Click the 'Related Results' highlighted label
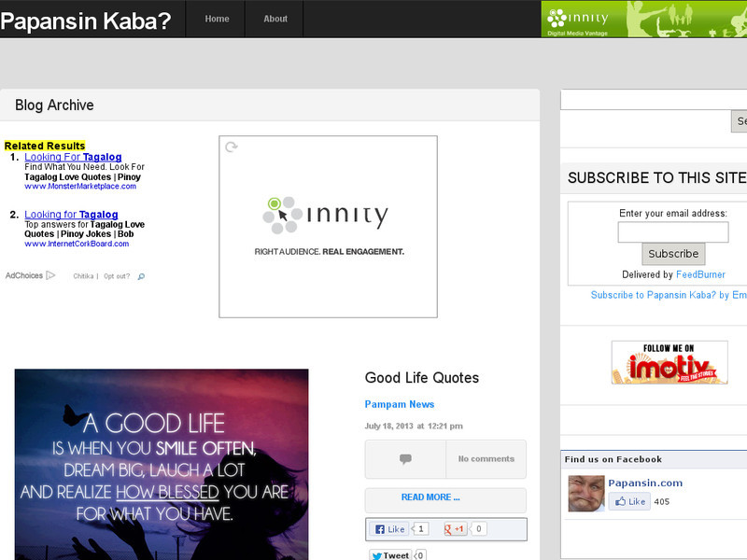The image size is (747, 560). pyautogui.click(x=45, y=146)
